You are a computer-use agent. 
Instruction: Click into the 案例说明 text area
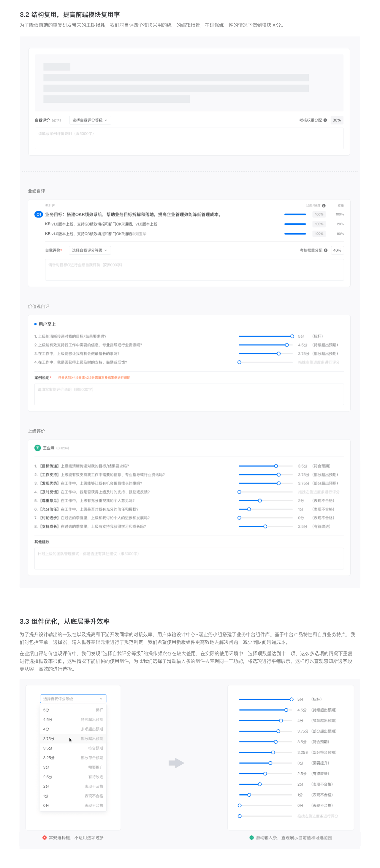point(189,395)
